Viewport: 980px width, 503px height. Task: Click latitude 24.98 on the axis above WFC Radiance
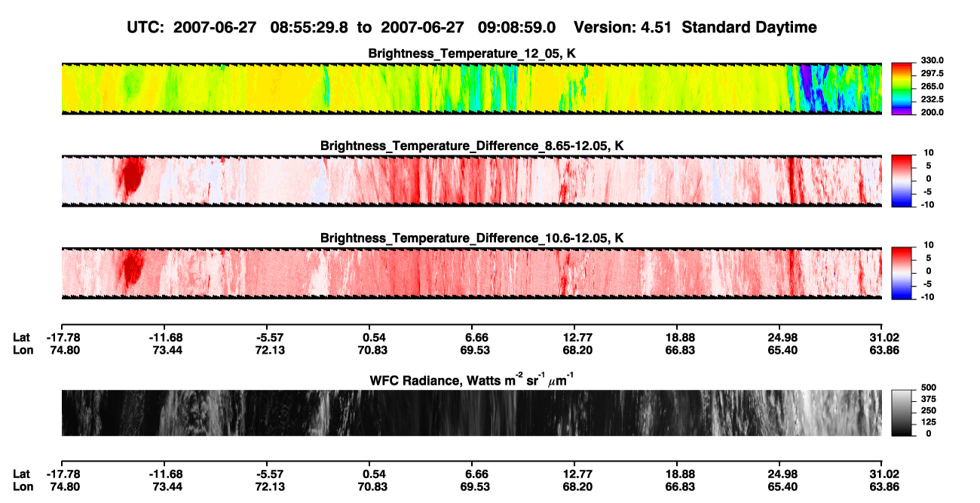[782, 337]
